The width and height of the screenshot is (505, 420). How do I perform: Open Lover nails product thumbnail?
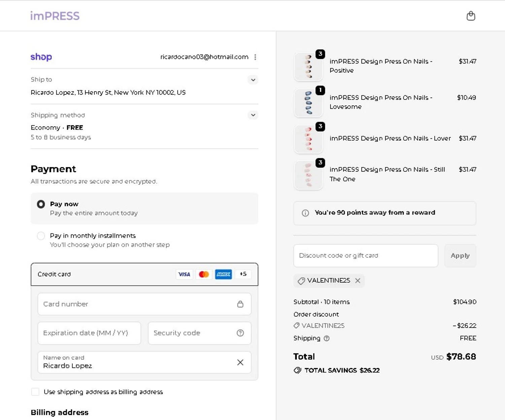click(x=308, y=139)
